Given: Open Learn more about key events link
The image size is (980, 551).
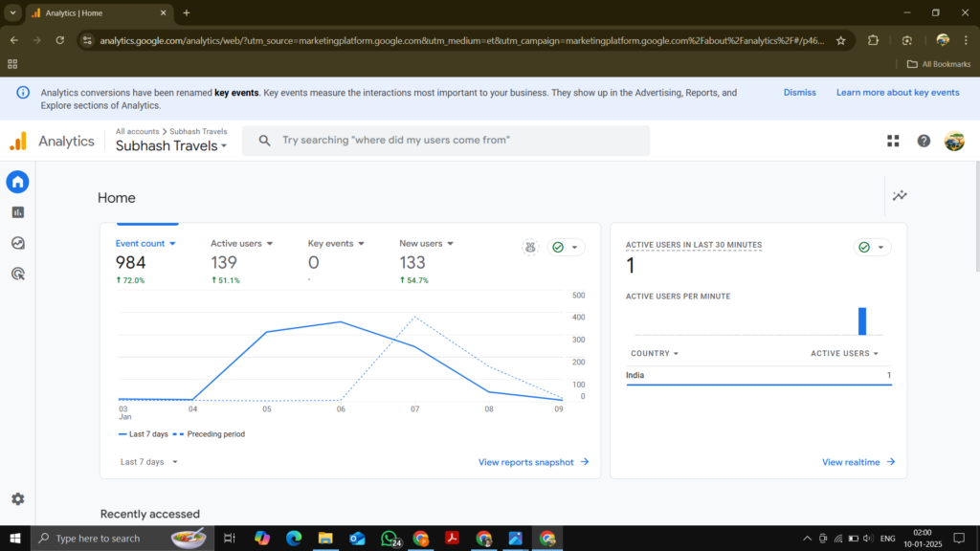Looking at the screenshot, I should coord(898,93).
